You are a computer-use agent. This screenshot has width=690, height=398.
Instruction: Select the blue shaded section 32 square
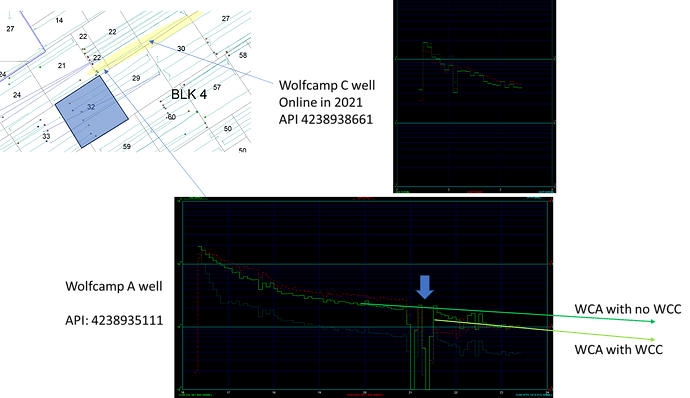point(92,112)
